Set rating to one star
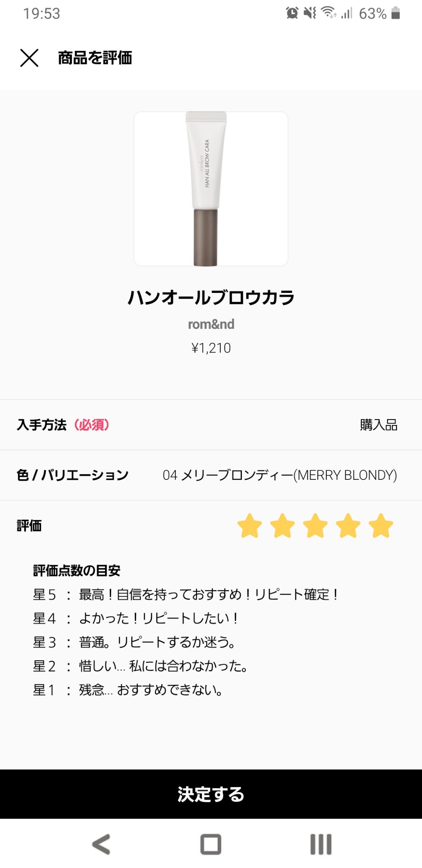This screenshot has height=868, width=422. tap(250, 526)
